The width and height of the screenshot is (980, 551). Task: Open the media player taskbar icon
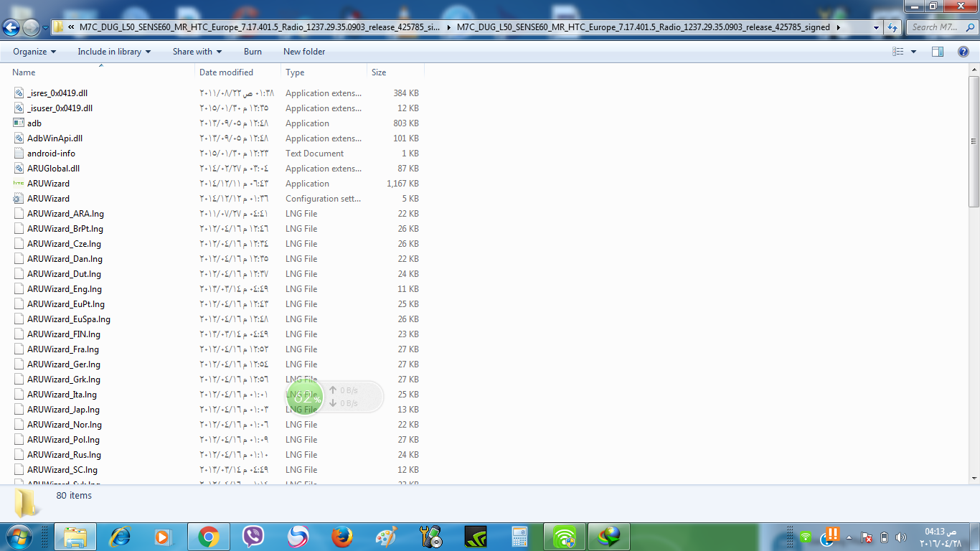[x=164, y=537]
